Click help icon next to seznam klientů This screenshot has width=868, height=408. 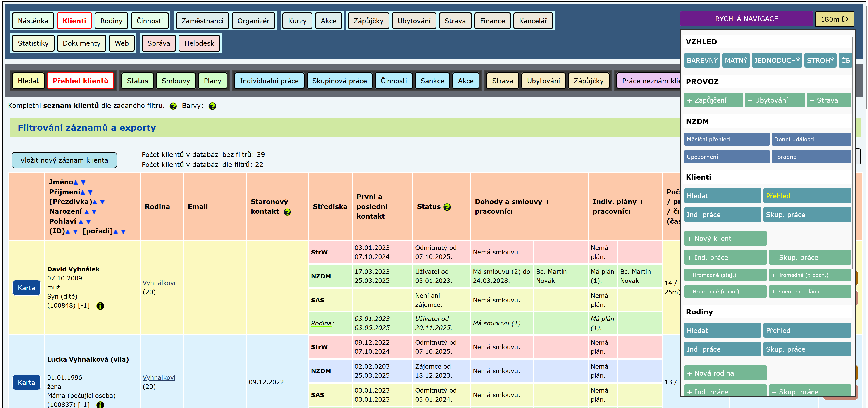pos(173,106)
